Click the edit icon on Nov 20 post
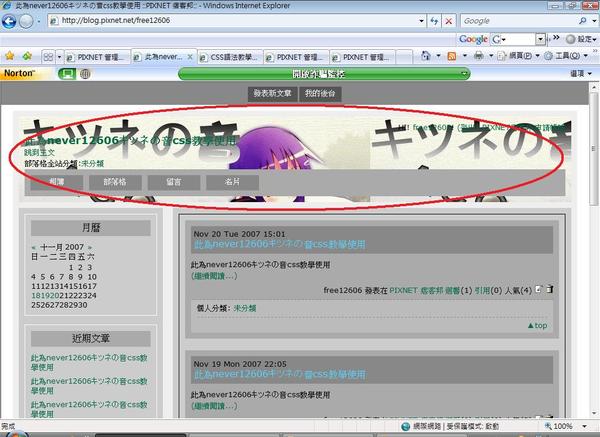600x437 pixels. click(x=539, y=289)
